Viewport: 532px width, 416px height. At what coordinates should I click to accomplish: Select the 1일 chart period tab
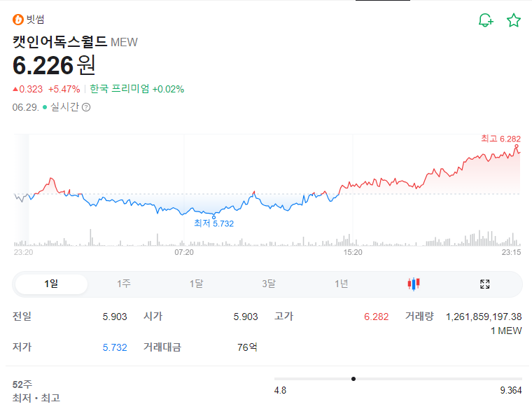52,284
